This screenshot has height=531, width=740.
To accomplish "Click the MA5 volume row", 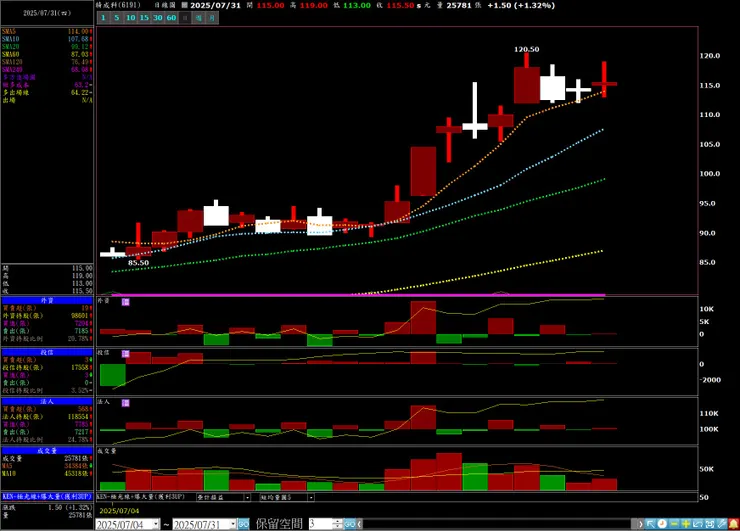I will click(47, 466).
